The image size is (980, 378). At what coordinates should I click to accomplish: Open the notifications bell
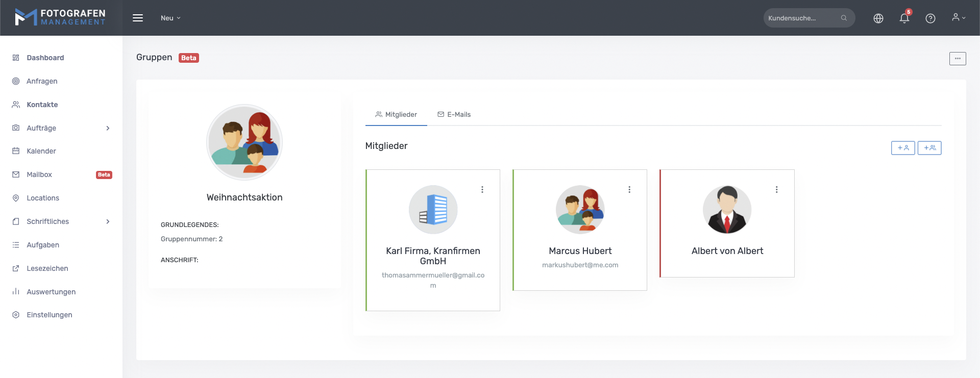904,18
